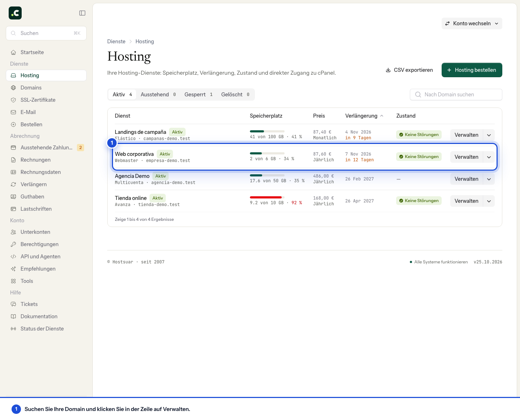Click the Rechnungen document icon
The height and width of the screenshot is (420, 520).
[13, 160]
